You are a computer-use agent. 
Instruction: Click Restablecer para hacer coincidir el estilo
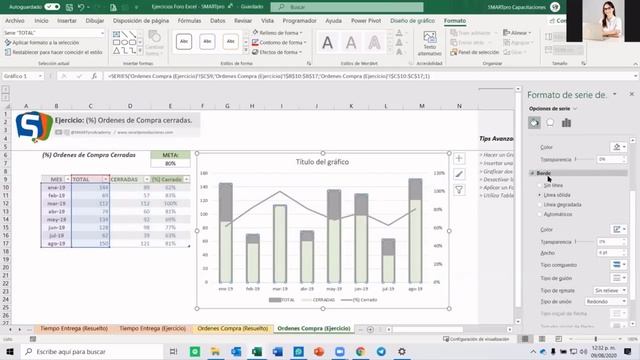pyautogui.click(x=53, y=52)
